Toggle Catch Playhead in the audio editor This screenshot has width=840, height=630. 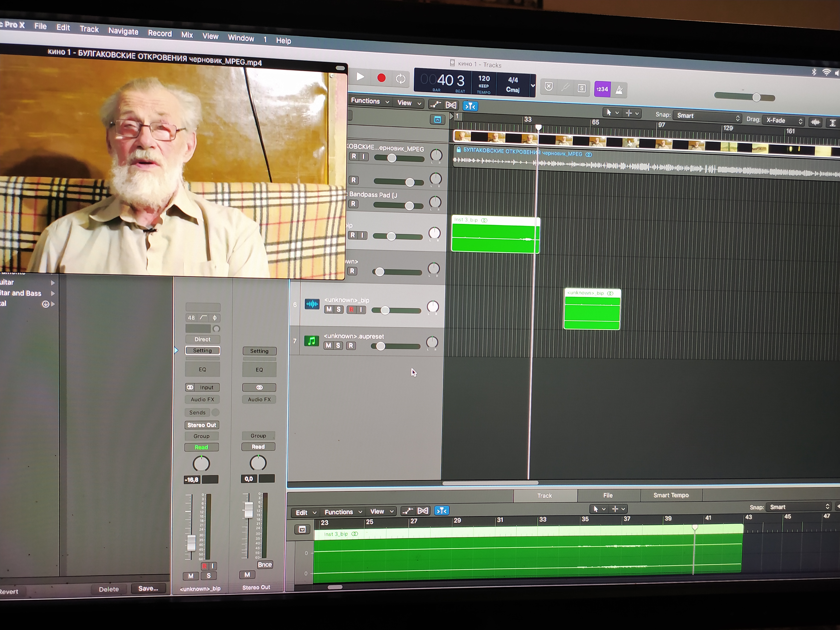click(x=442, y=511)
